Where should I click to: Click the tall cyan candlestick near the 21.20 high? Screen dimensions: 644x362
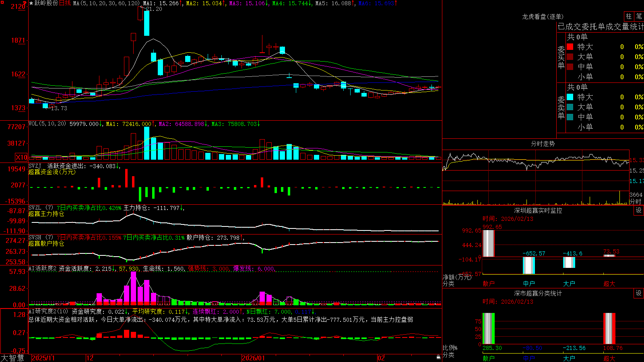click(147, 23)
